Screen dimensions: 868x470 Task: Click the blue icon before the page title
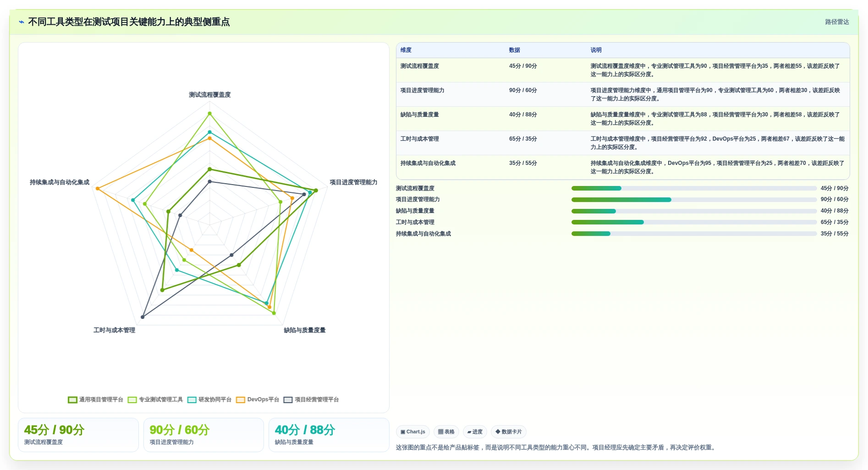tap(21, 22)
